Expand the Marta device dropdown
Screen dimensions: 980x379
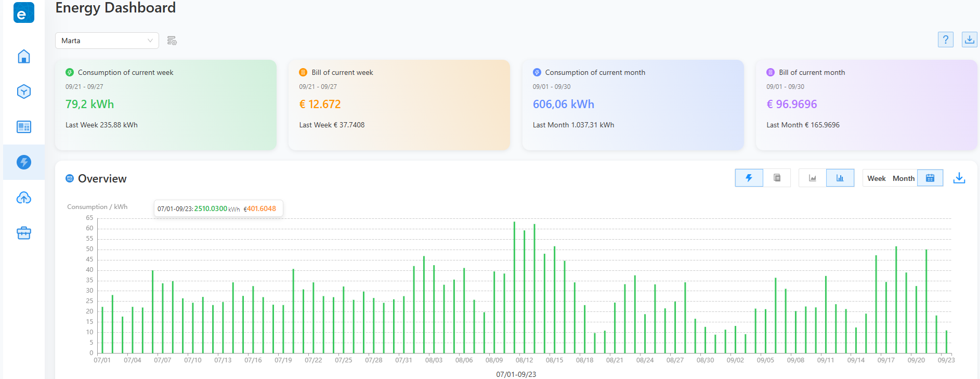coord(107,41)
